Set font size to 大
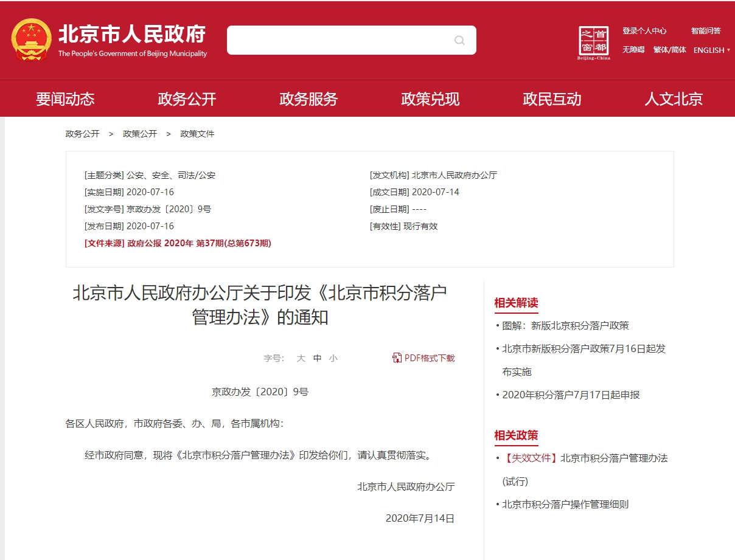735x560 pixels. pos(301,358)
